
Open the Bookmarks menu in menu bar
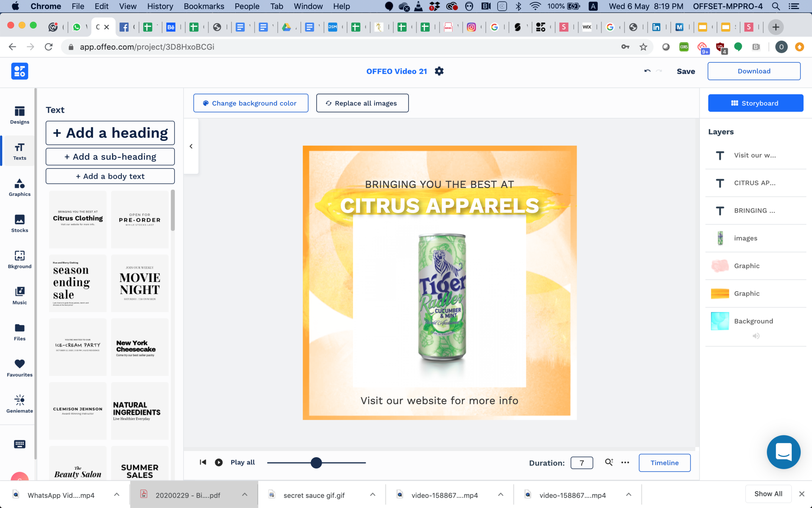(x=203, y=6)
